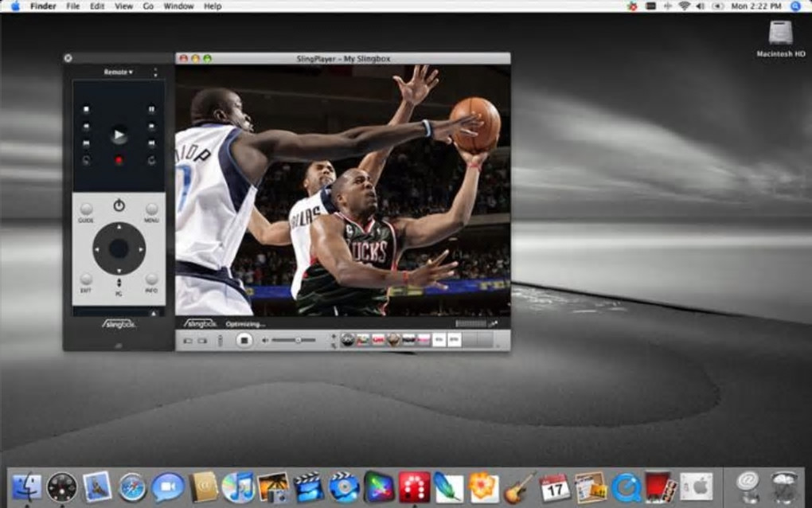The height and width of the screenshot is (508, 812).
Task: Launch Safari from the Dock
Action: pos(132,487)
